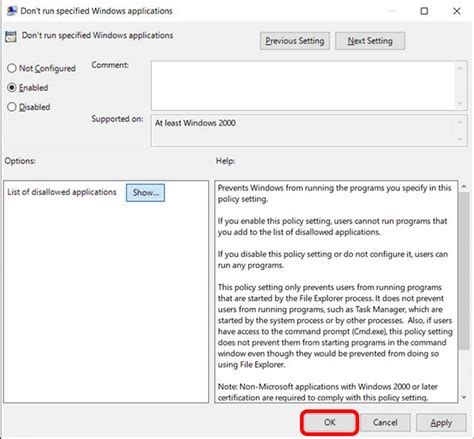
Task: Click Supported on scroll down arrow
Action: click(460, 139)
